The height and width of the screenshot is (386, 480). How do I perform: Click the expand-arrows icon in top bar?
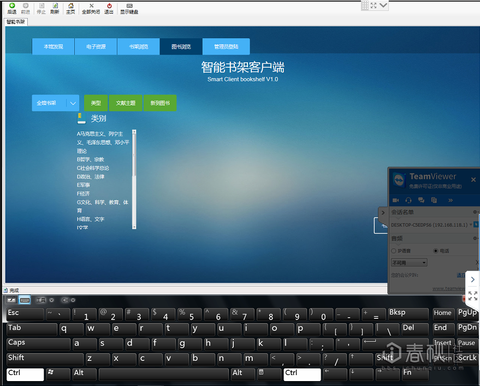tap(374, 5)
